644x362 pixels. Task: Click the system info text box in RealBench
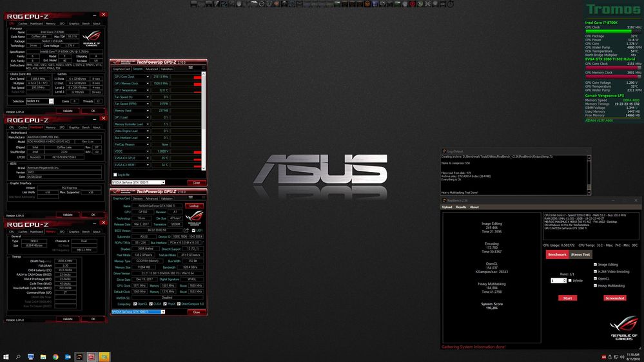click(x=591, y=226)
